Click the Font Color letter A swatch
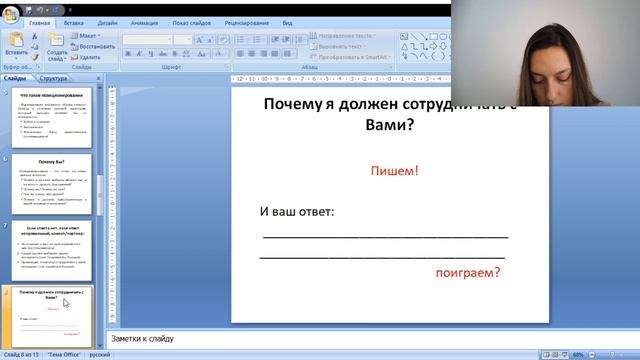Image resolution: width=640 pixels, height=360 pixels. tap(218, 53)
